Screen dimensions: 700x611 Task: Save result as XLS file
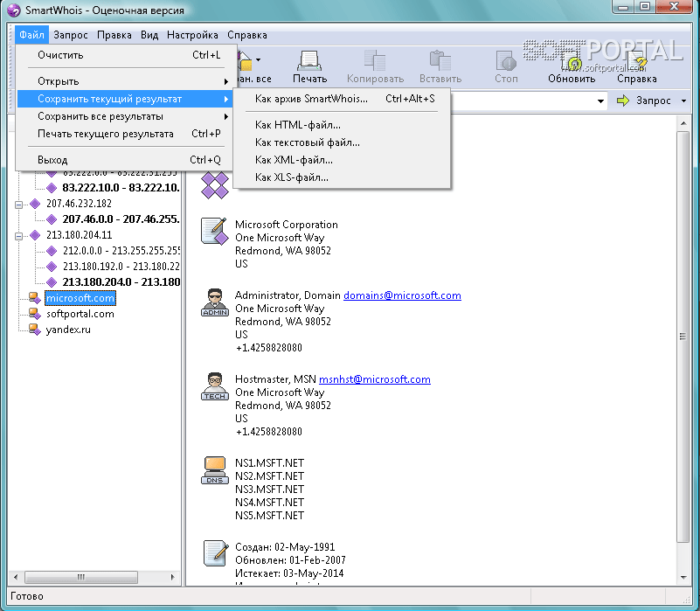click(x=342, y=177)
